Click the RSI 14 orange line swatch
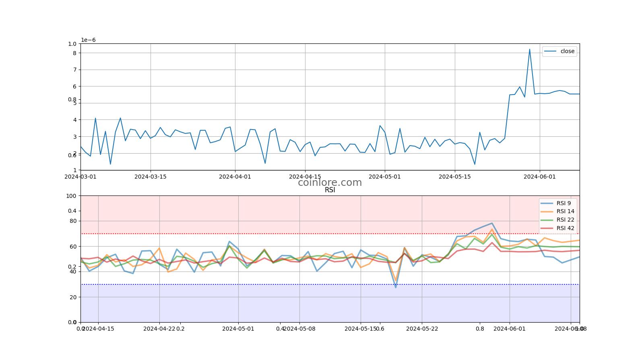This screenshot has height=362, width=644. (x=547, y=212)
